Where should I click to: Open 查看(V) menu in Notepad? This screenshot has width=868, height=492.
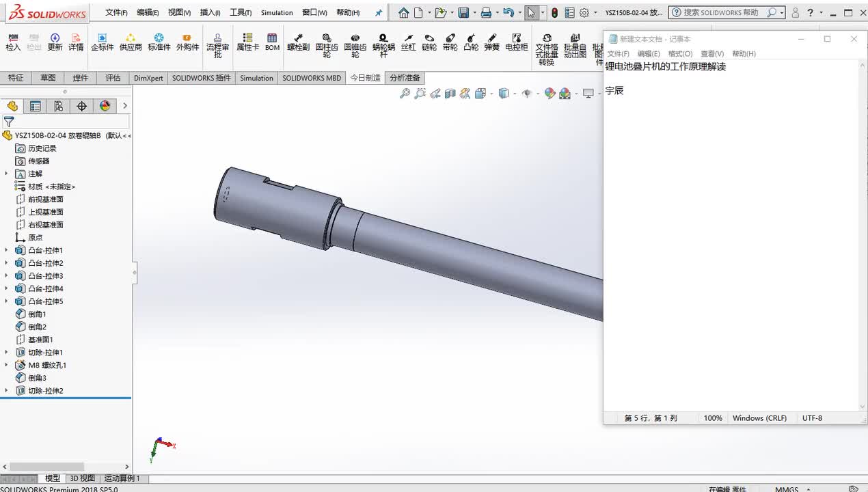click(712, 54)
